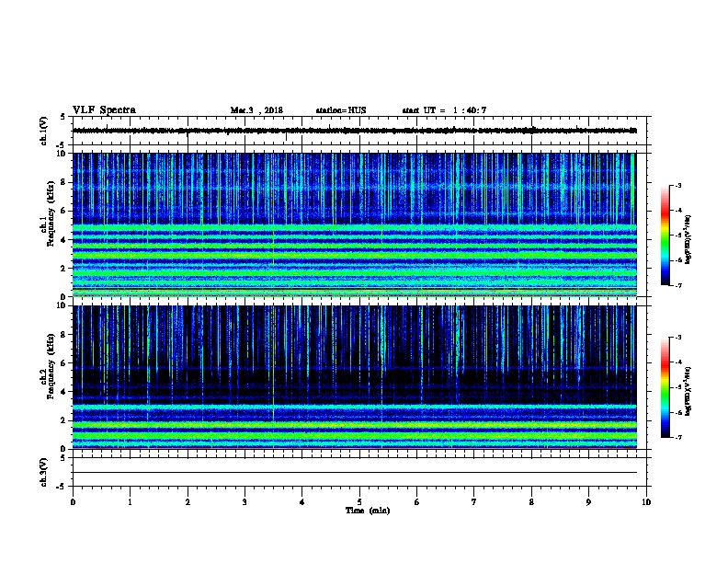The height and width of the screenshot is (563, 728).
Task: Click the ch.1 colorbar "-3" tick label
Action: point(677,185)
